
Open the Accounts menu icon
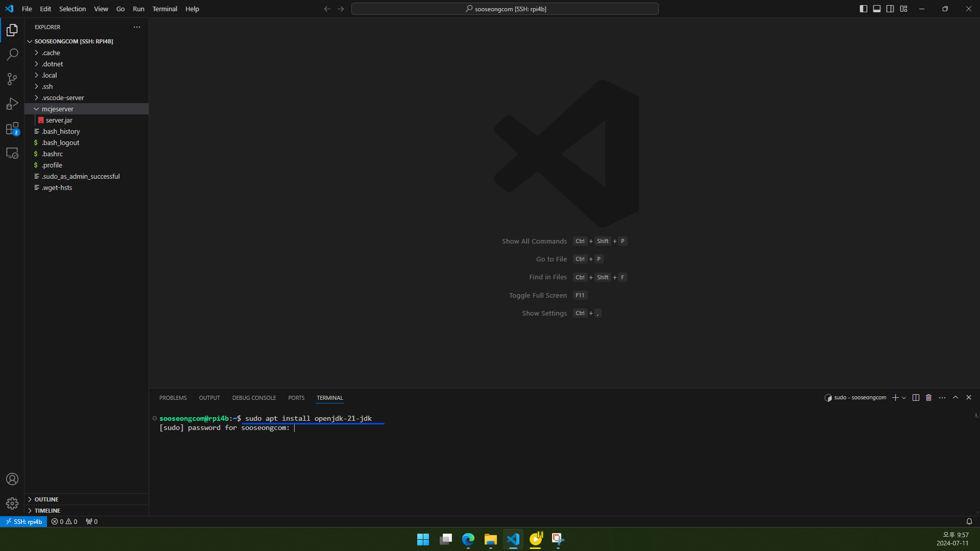point(12,479)
